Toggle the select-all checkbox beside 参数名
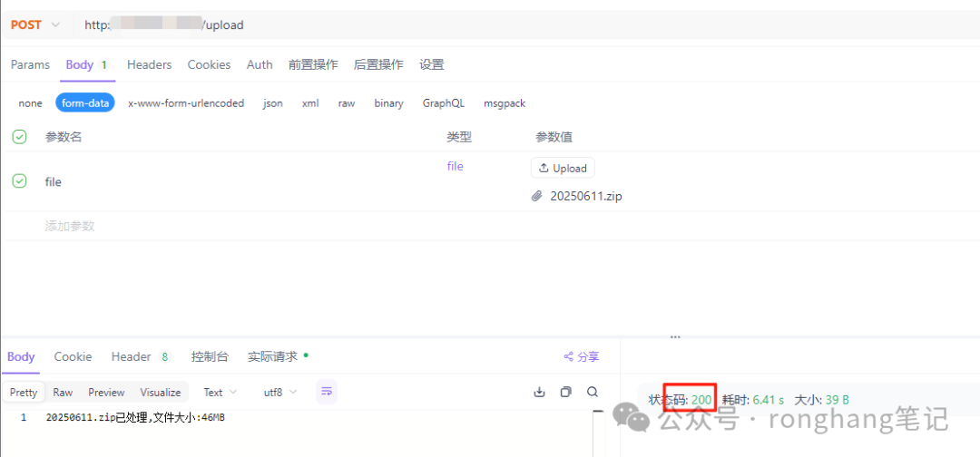 pyautogui.click(x=19, y=137)
